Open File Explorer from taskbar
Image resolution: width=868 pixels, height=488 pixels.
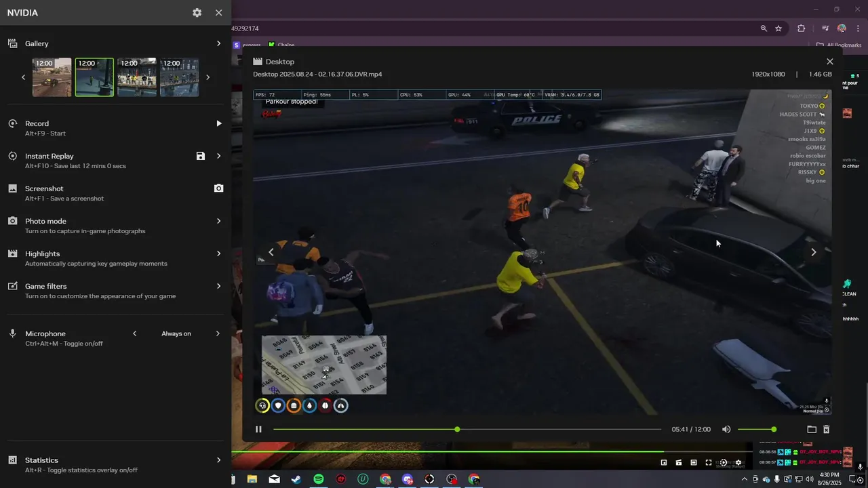pos(252,479)
